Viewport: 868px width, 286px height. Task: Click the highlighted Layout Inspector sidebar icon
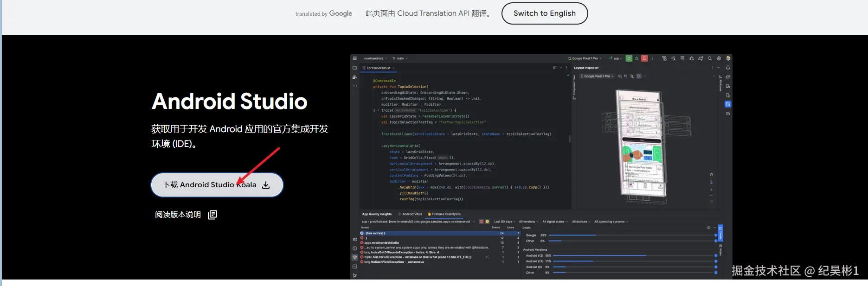click(x=728, y=104)
